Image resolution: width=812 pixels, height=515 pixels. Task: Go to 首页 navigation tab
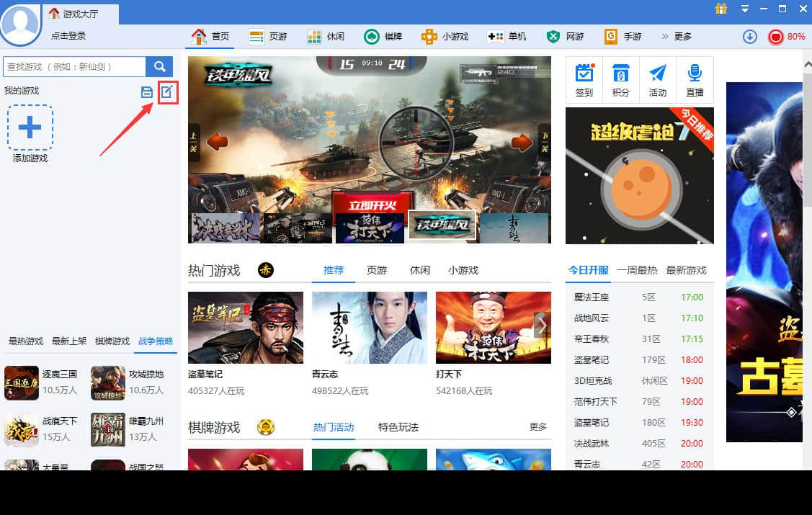point(211,36)
